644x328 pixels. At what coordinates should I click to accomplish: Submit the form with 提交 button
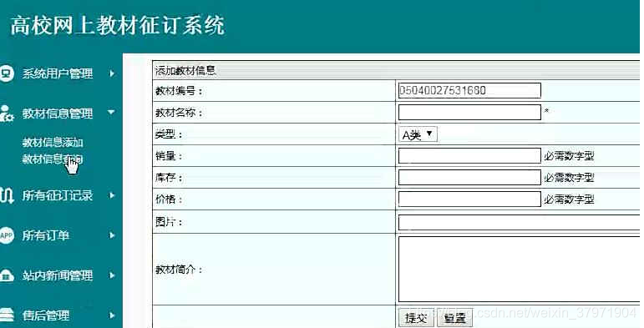[416, 318]
